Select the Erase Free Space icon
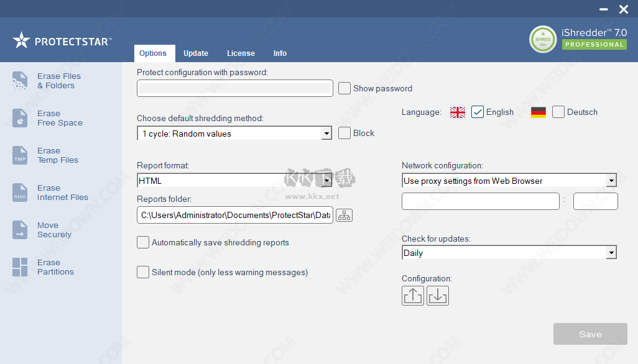The height and width of the screenshot is (364, 638). point(20,118)
